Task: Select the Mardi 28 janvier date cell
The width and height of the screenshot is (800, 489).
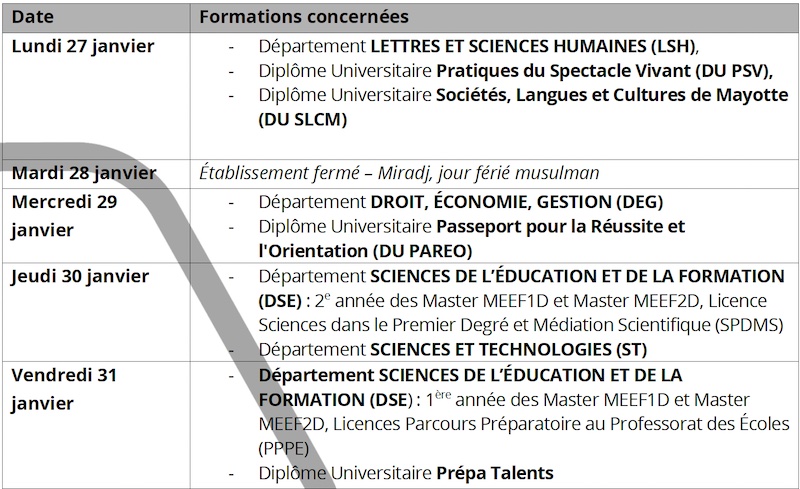Action: (x=96, y=174)
